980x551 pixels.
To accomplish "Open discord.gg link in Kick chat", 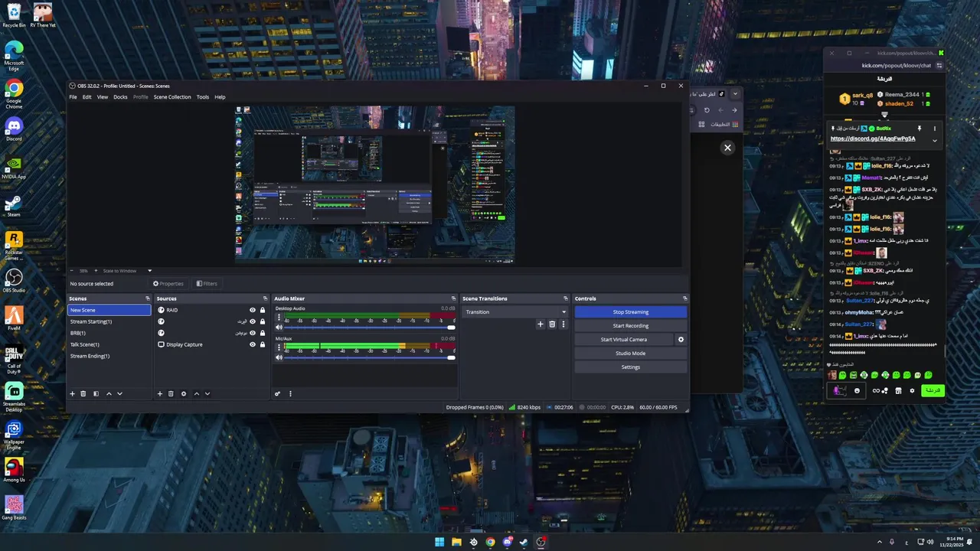I will coord(873,139).
